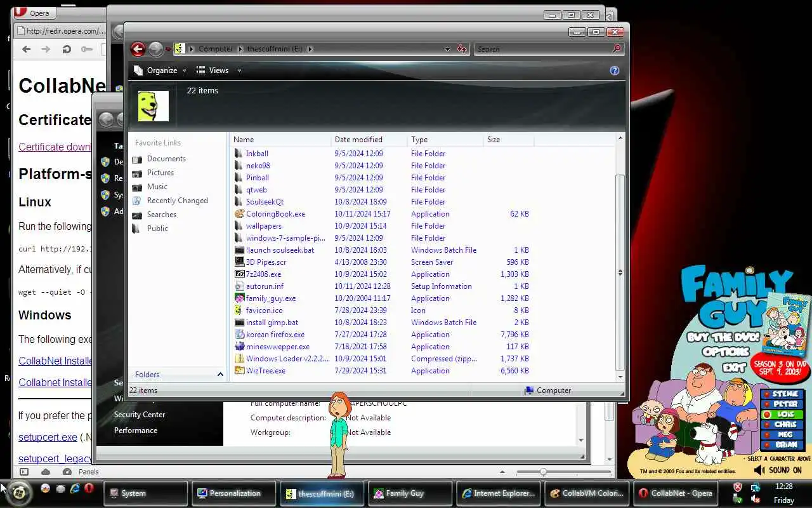Reload the page in Opera
812x508 pixels.
click(x=66, y=49)
